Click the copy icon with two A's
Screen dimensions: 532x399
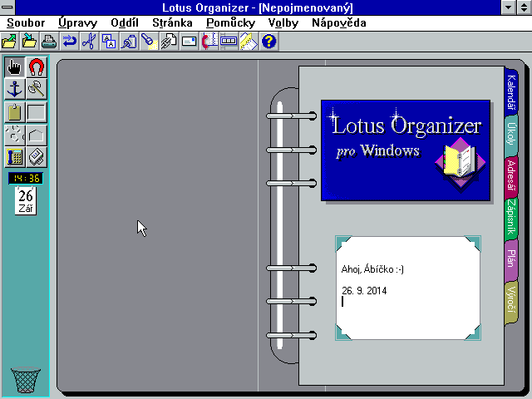coord(109,42)
